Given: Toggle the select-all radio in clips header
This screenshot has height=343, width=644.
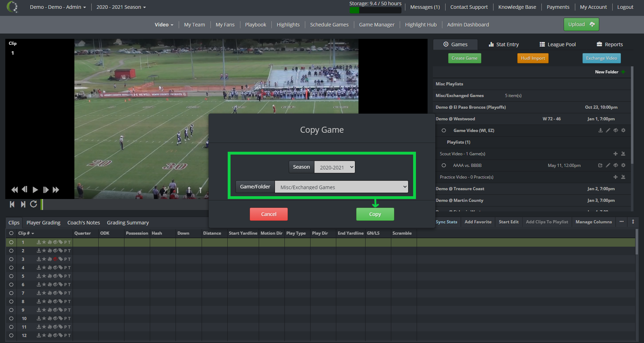Looking at the screenshot, I should click(11, 233).
